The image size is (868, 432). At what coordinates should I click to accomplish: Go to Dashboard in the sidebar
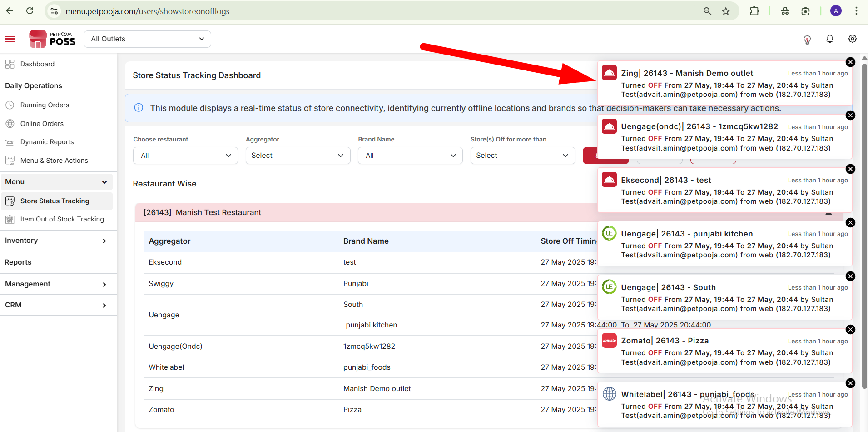(x=37, y=64)
